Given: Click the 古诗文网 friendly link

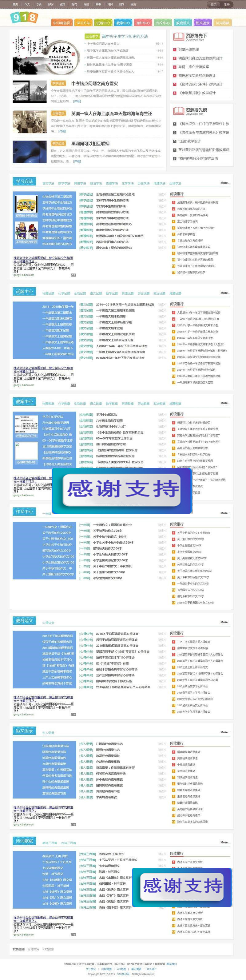Looking at the screenshot, I should point(34,949).
